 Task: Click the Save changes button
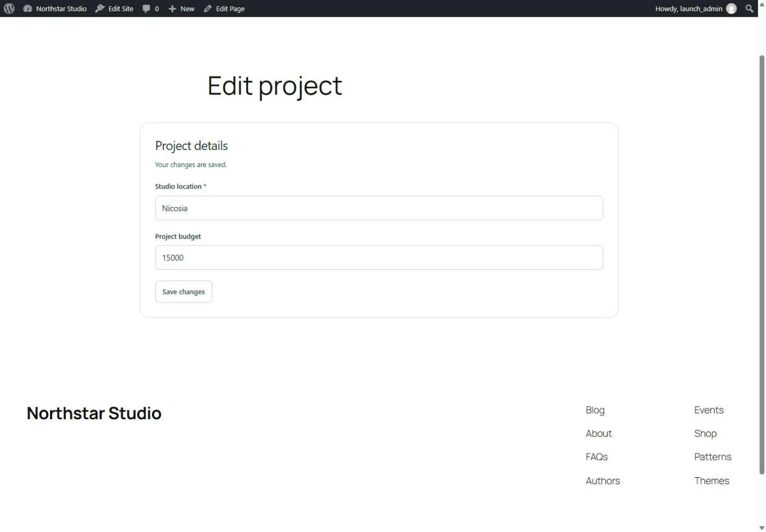tap(184, 292)
